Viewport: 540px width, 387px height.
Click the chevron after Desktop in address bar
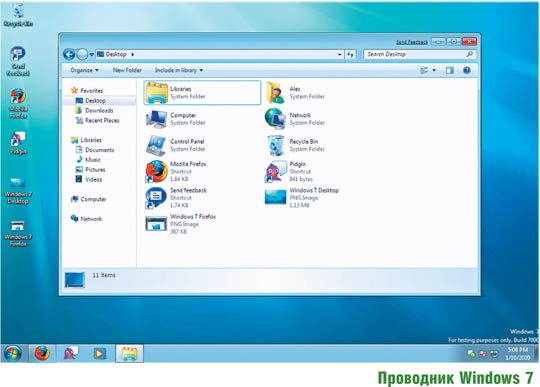coord(133,54)
